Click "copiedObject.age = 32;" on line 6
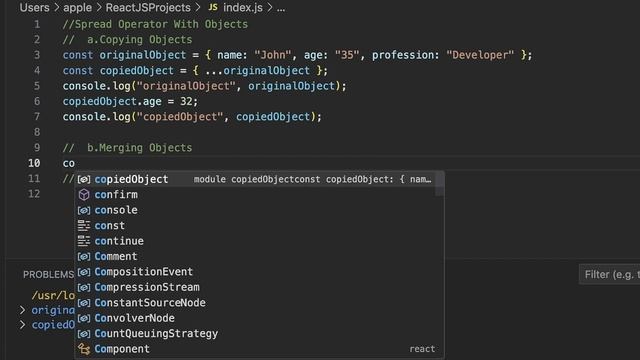Image resolution: width=640 pixels, height=360 pixels. coord(130,102)
